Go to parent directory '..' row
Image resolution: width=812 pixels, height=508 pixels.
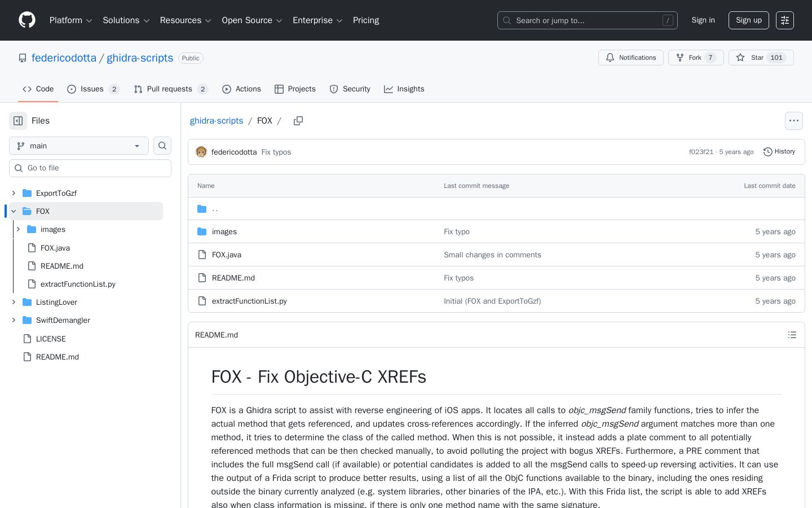click(x=496, y=209)
